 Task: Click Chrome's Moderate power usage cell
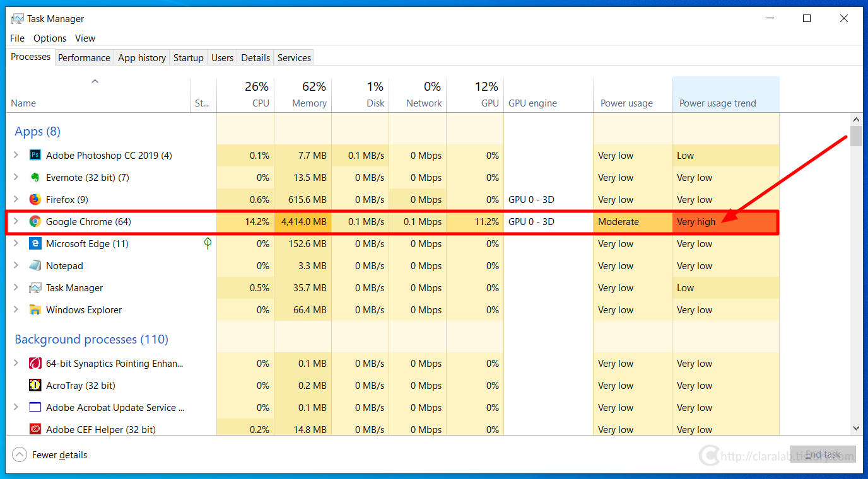[633, 221]
